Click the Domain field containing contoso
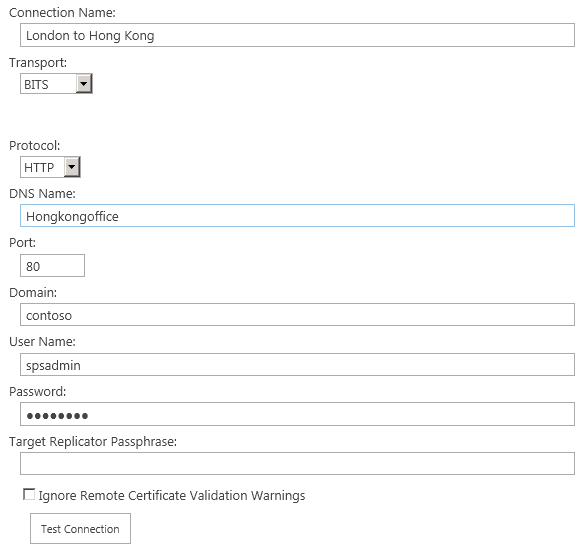Image resolution: width=581 pixels, height=547 pixels. 297,315
